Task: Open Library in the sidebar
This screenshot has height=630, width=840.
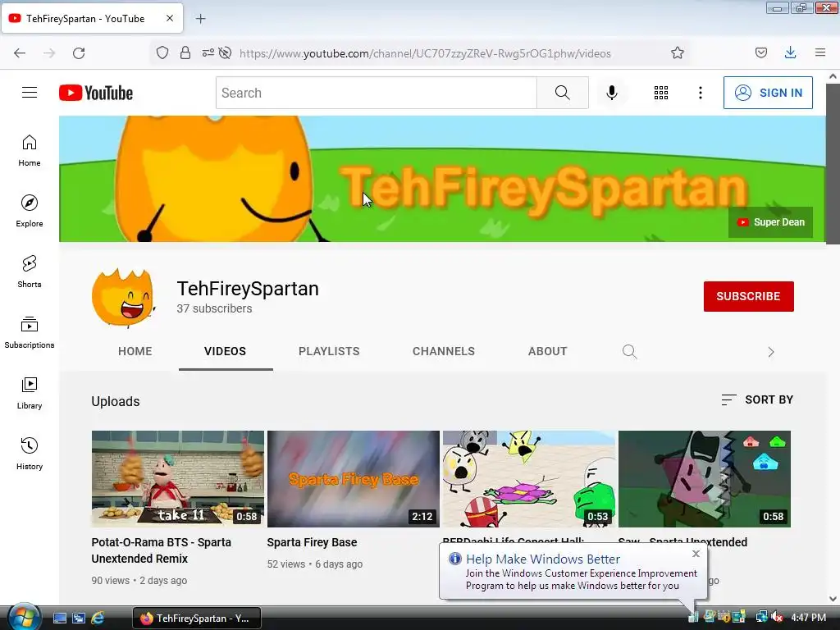Action: point(30,393)
